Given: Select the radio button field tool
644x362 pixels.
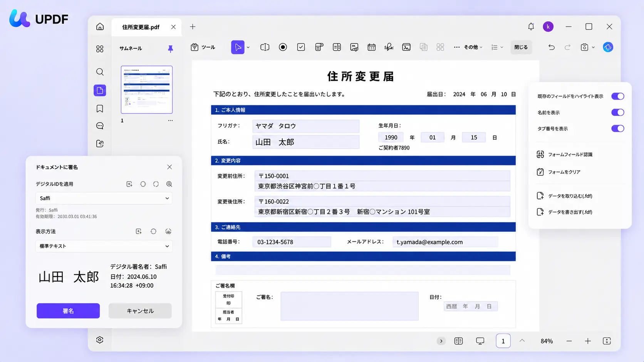Looking at the screenshot, I should point(283,47).
